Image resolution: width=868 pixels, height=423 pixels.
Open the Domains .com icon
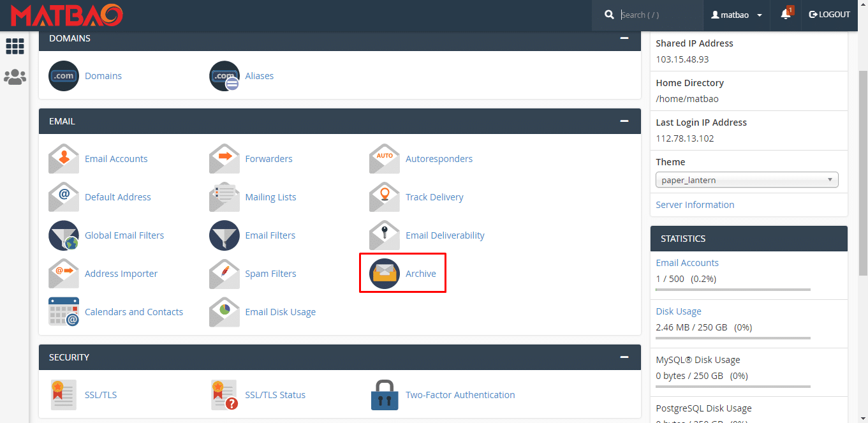(63, 75)
